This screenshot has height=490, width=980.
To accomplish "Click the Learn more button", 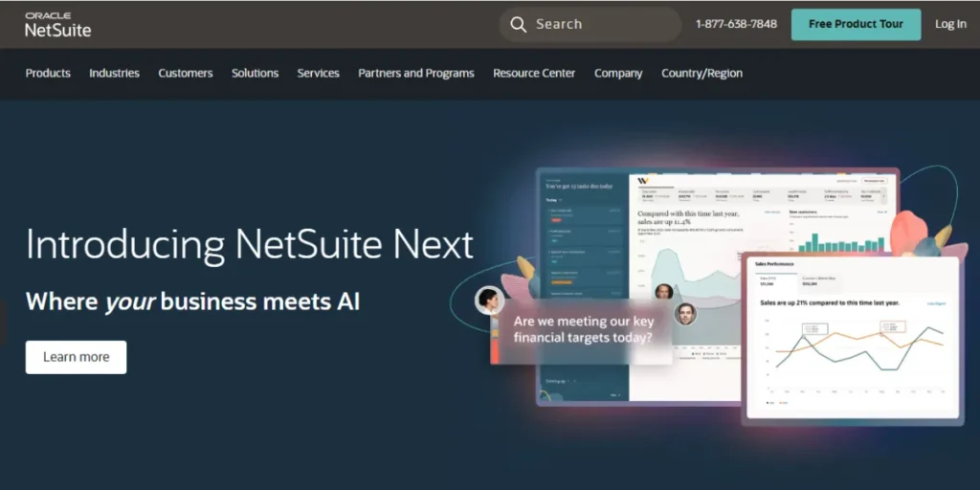I will tap(76, 357).
